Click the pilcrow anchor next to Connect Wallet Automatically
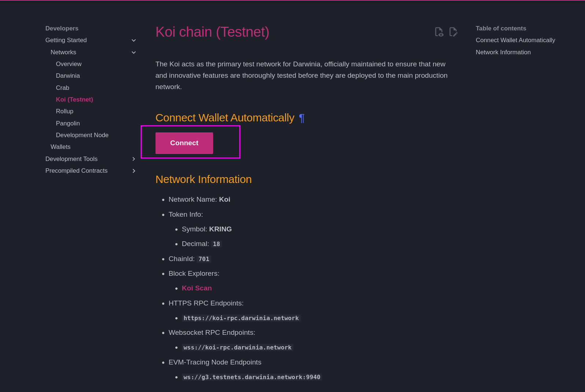585x392 pixels. [301, 118]
